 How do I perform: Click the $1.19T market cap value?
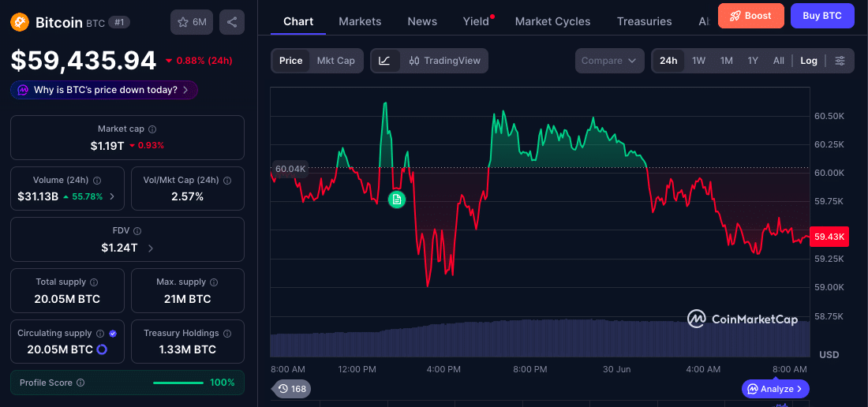107,146
